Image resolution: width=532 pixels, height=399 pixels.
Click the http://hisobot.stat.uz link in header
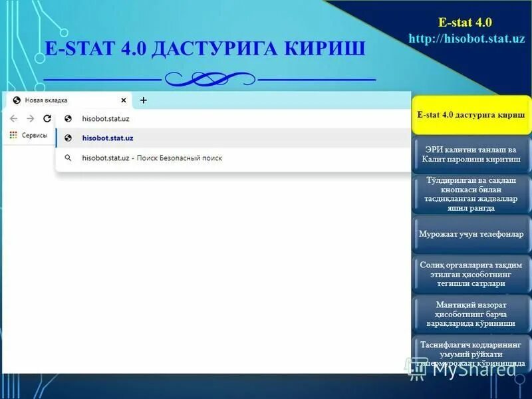tap(467, 39)
